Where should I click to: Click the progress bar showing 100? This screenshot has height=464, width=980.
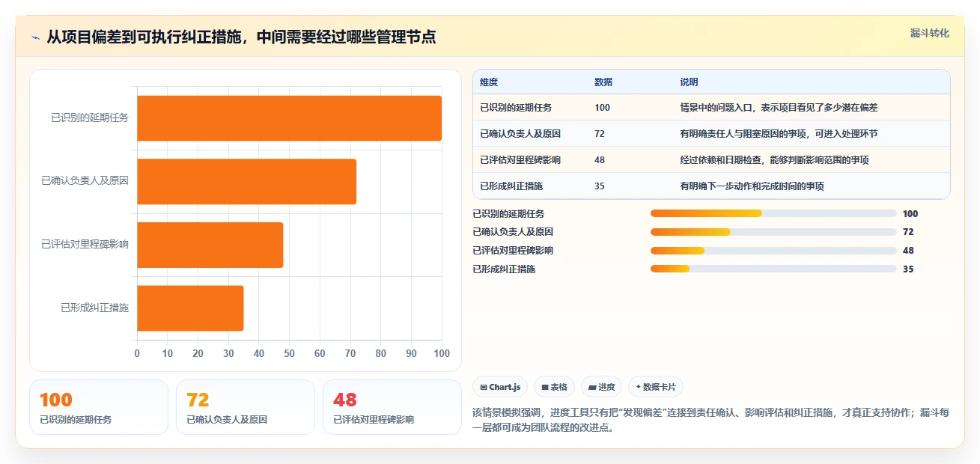tap(773, 213)
